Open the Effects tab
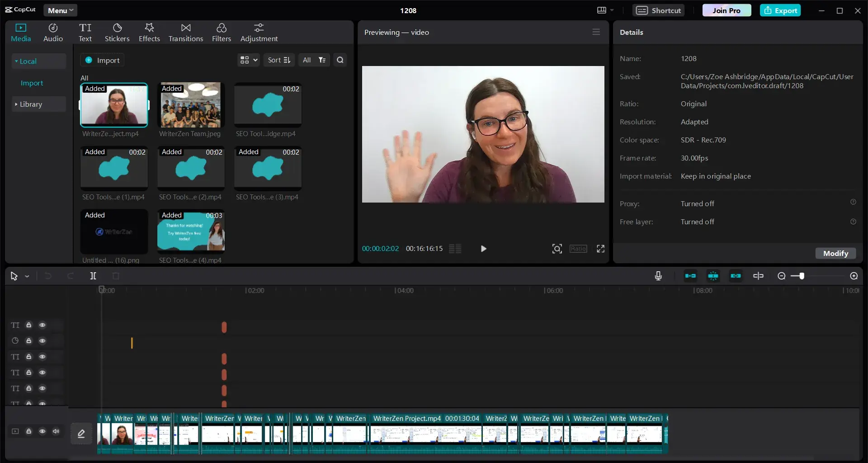This screenshot has width=868, height=463. coord(149,33)
